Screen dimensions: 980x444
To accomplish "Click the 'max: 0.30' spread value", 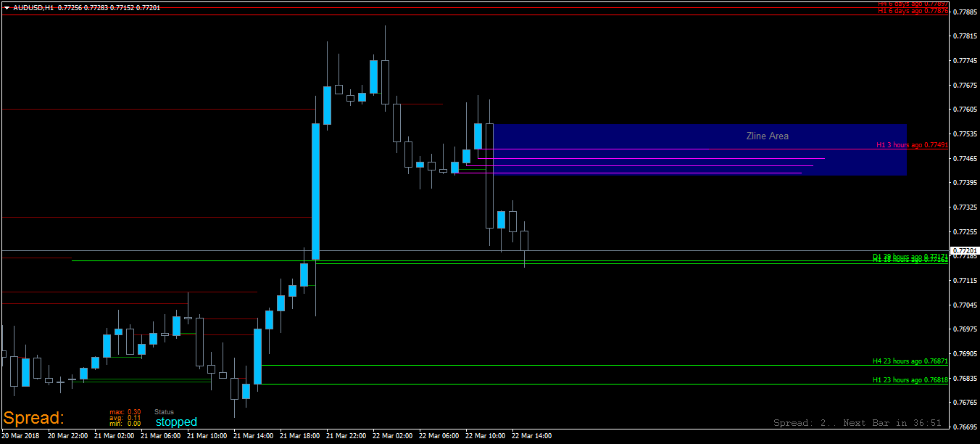I will (x=125, y=411).
